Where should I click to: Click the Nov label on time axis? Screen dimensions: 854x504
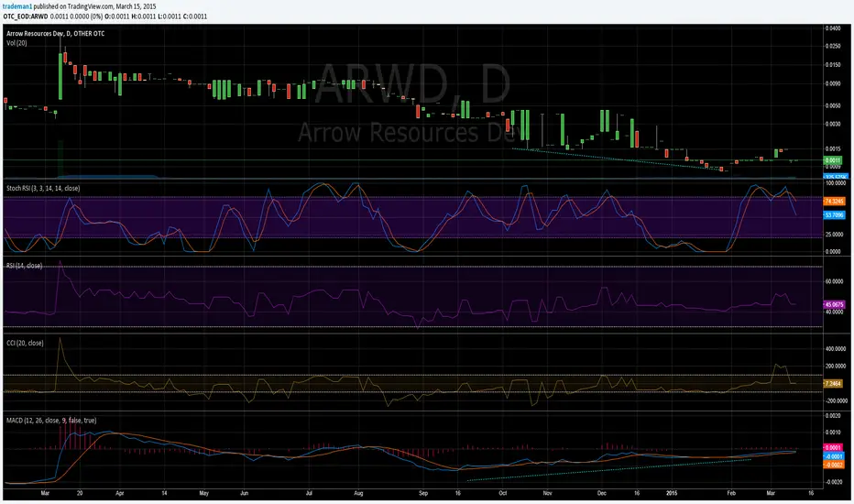click(x=547, y=493)
